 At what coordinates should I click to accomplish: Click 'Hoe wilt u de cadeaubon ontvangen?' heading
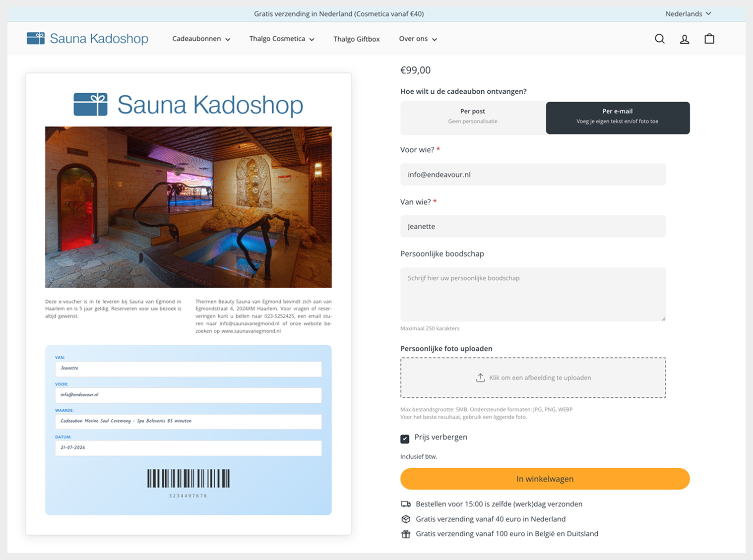point(463,91)
